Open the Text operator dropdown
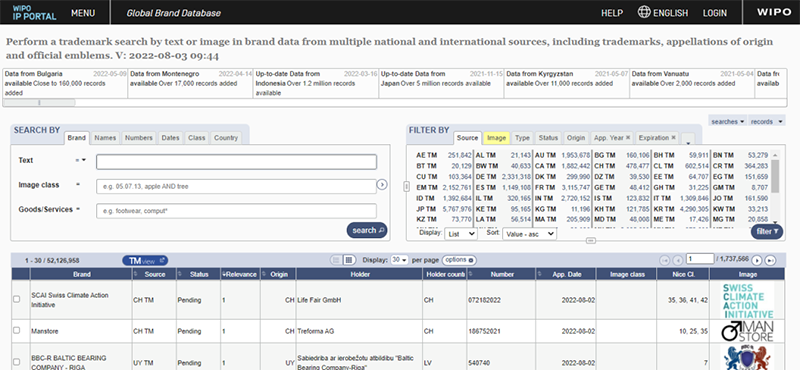800x370 pixels. 81,160
